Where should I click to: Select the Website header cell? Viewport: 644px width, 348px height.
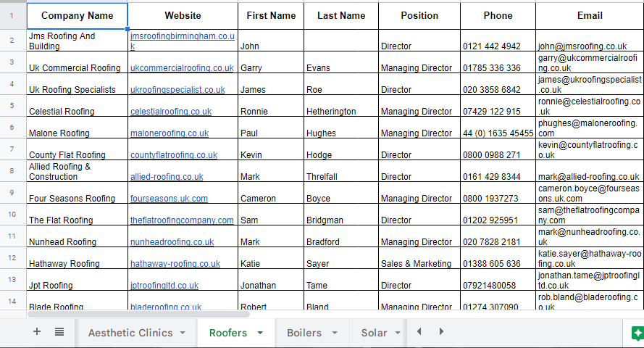point(183,16)
